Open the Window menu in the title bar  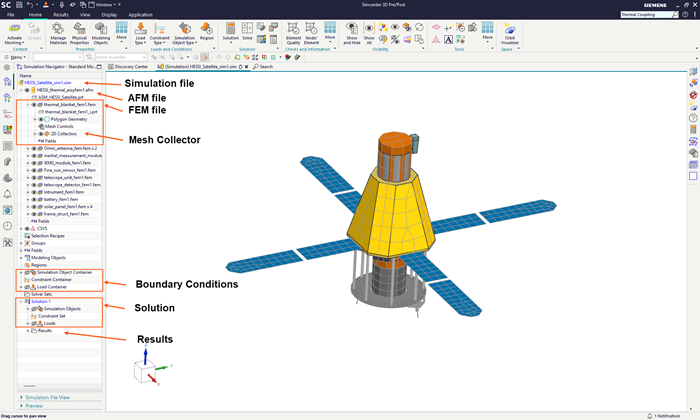102,4
